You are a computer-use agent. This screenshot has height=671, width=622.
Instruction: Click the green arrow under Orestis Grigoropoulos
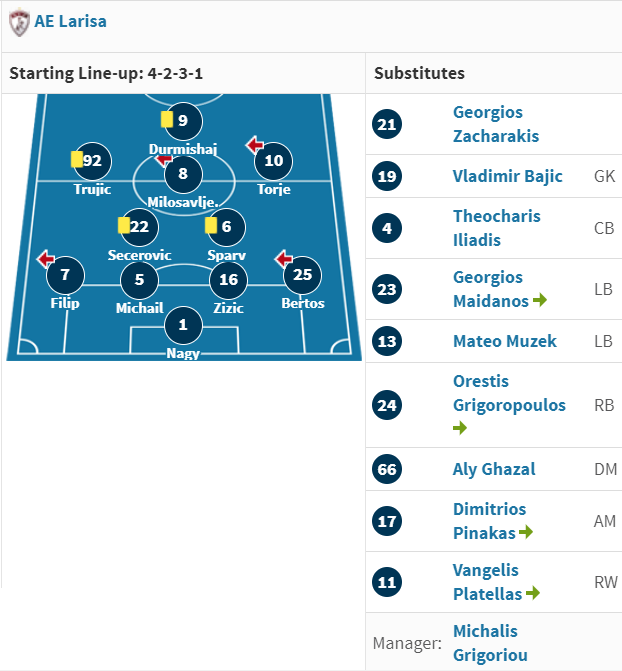tap(460, 428)
